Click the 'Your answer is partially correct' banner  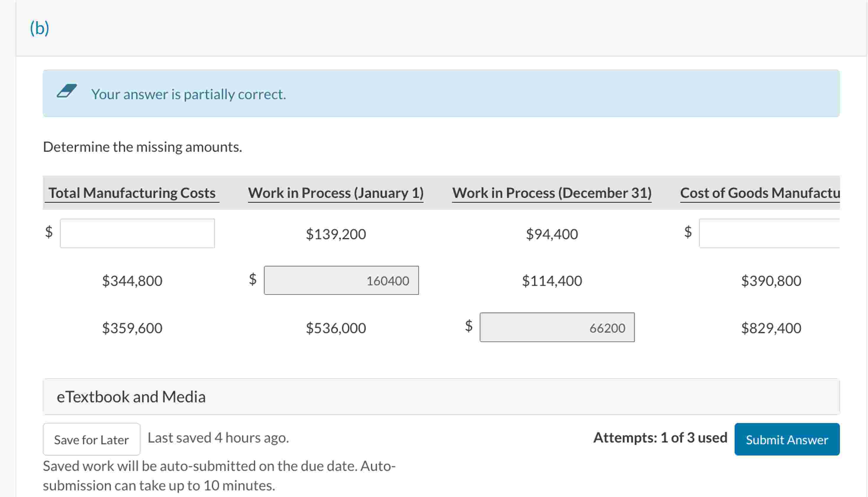tap(441, 94)
